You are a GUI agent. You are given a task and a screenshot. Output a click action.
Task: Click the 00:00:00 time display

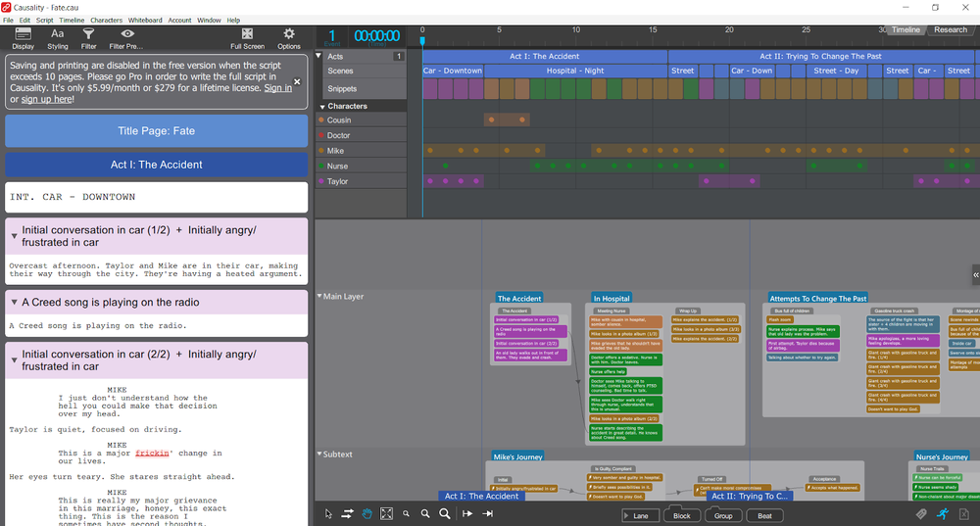pyautogui.click(x=377, y=36)
